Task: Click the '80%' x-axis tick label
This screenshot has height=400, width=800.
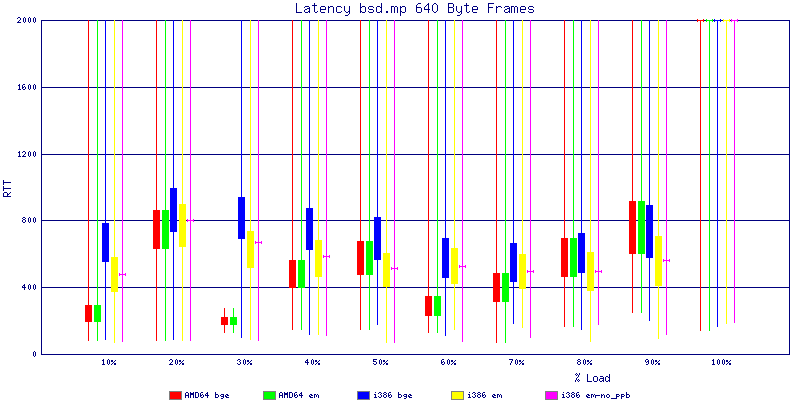Action: click(x=585, y=362)
